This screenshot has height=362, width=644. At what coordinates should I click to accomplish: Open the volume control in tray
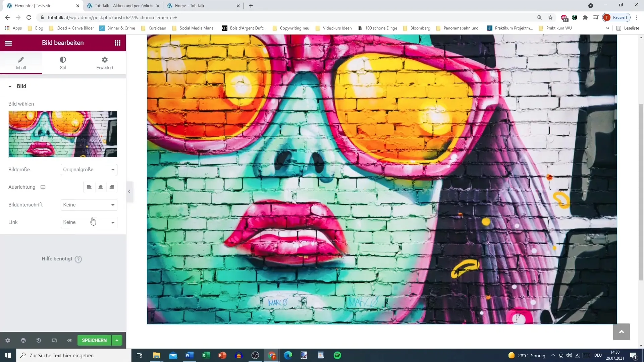click(569, 355)
